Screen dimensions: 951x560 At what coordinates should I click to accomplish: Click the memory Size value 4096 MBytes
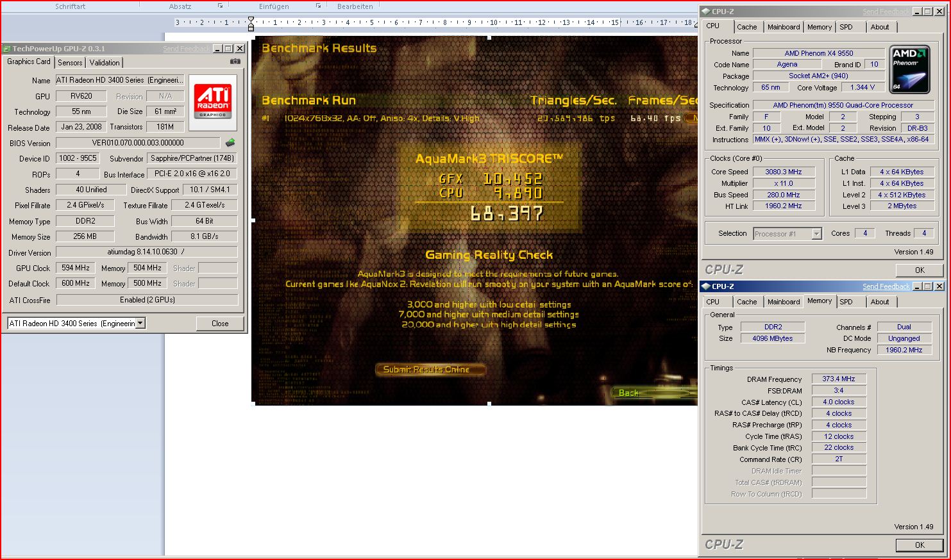tap(772, 338)
